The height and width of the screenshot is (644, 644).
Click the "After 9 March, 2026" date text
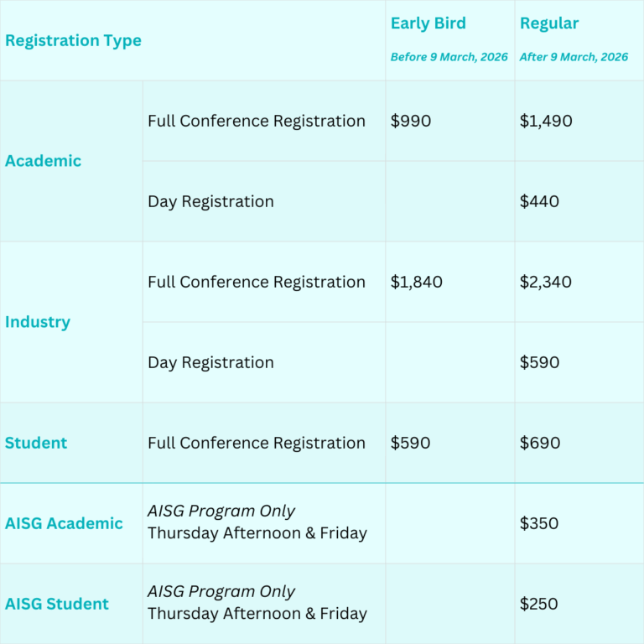[574, 57]
